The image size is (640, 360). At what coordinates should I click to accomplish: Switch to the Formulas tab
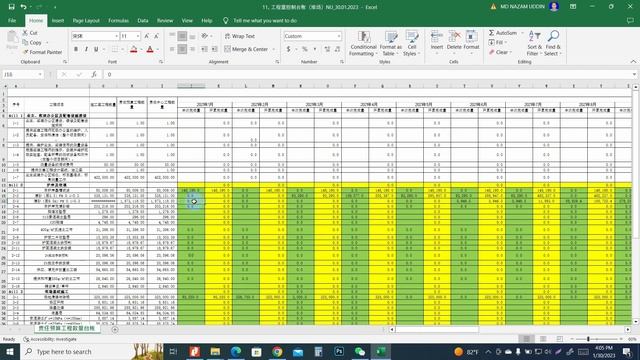[x=118, y=20]
